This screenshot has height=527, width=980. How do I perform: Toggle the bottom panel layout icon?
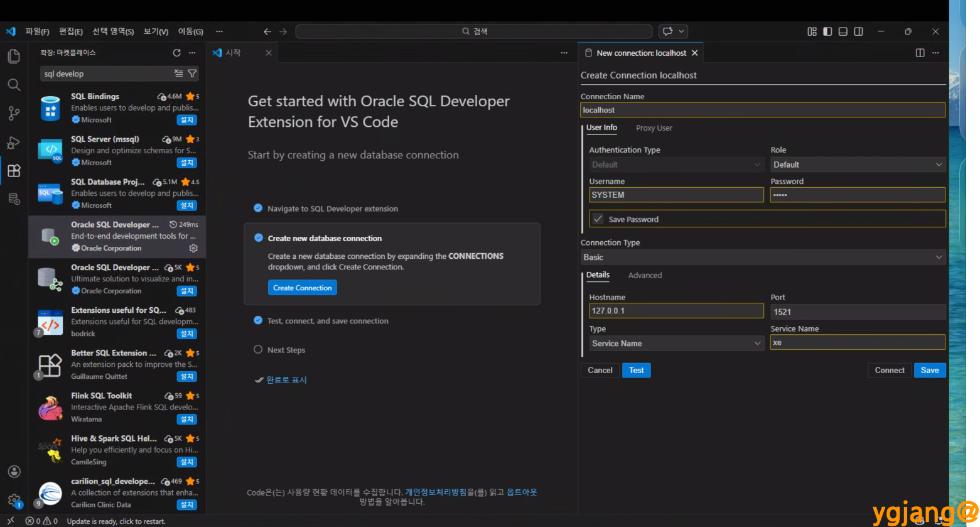pos(843,31)
